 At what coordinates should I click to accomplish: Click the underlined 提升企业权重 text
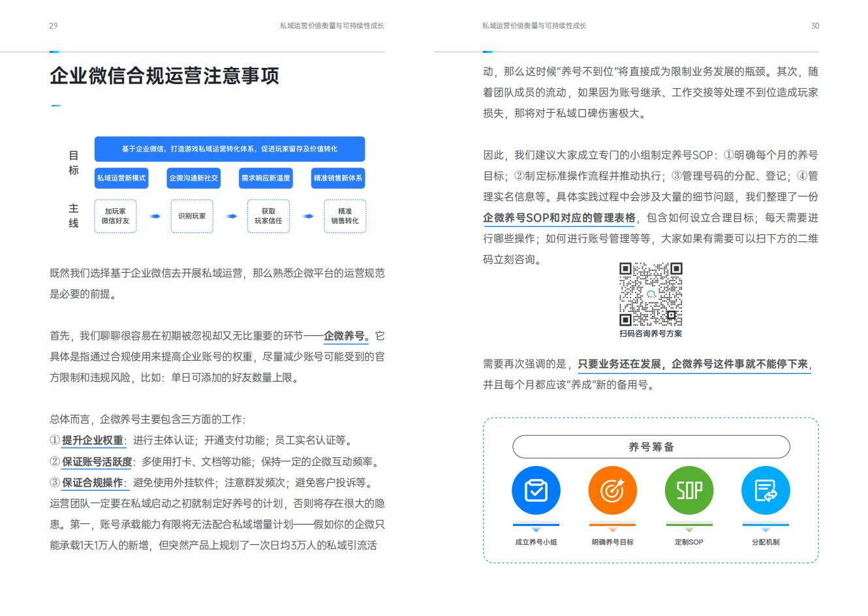click(93, 440)
